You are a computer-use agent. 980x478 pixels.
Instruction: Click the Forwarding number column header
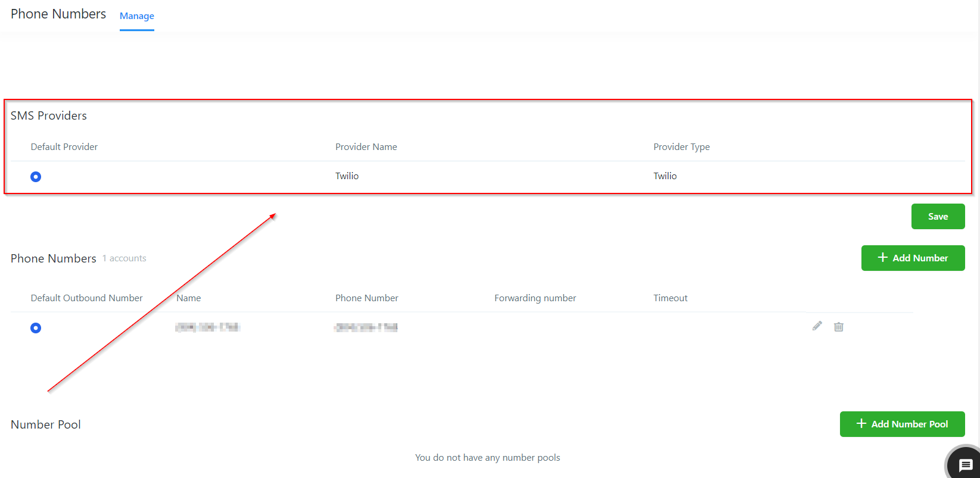(x=535, y=298)
